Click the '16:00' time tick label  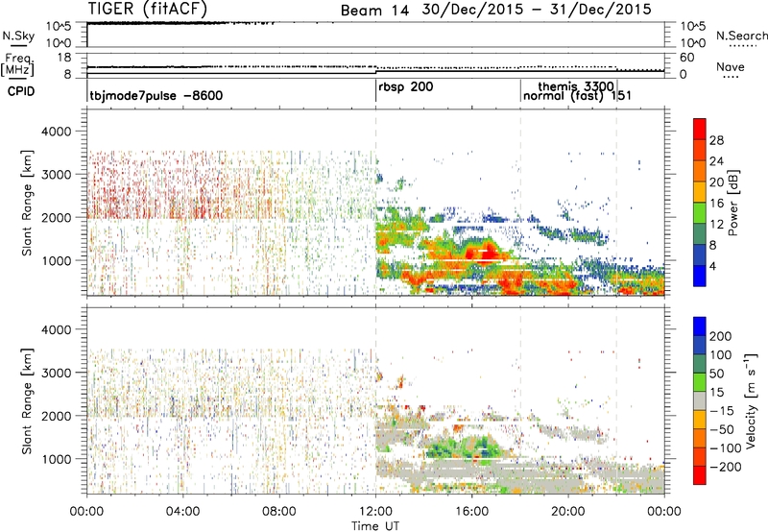tap(471, 512)
